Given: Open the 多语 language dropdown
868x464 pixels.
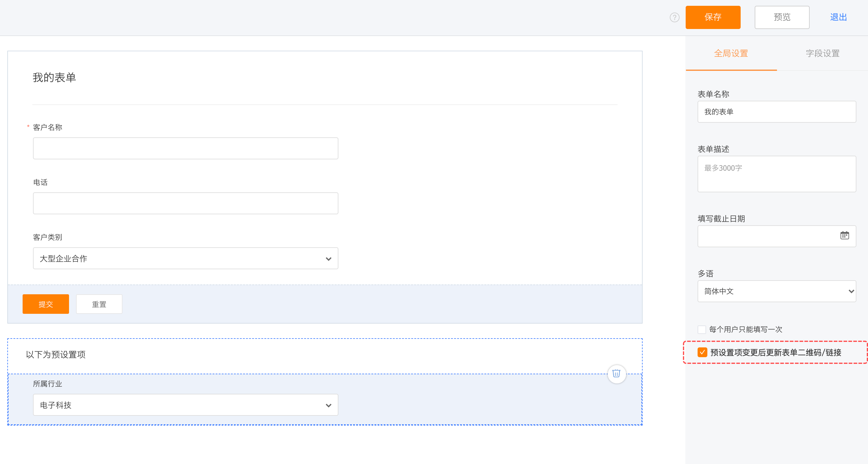Looking at the screenshot, I should (x=777, y=291).
